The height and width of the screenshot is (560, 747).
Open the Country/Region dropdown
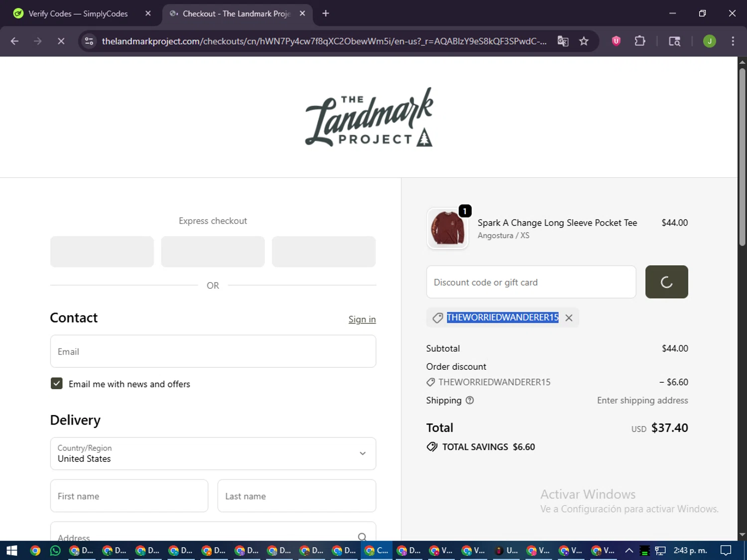pos(213,453)
